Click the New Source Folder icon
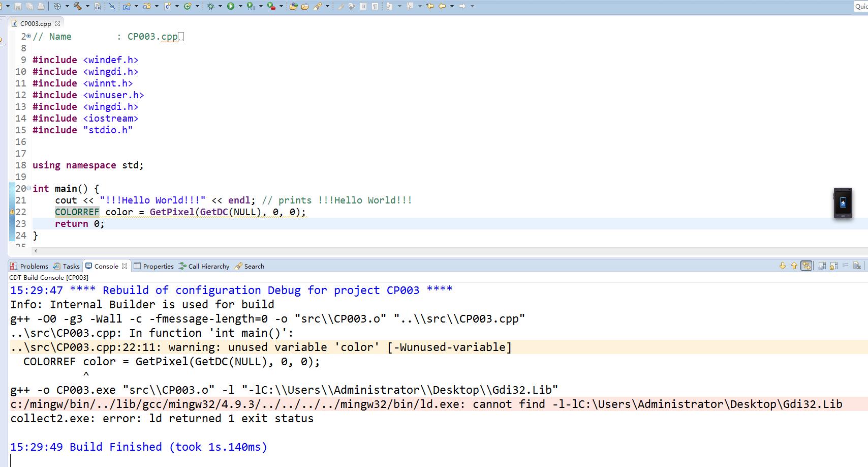Viewport: 868px width, 467px height. (147, 6)
